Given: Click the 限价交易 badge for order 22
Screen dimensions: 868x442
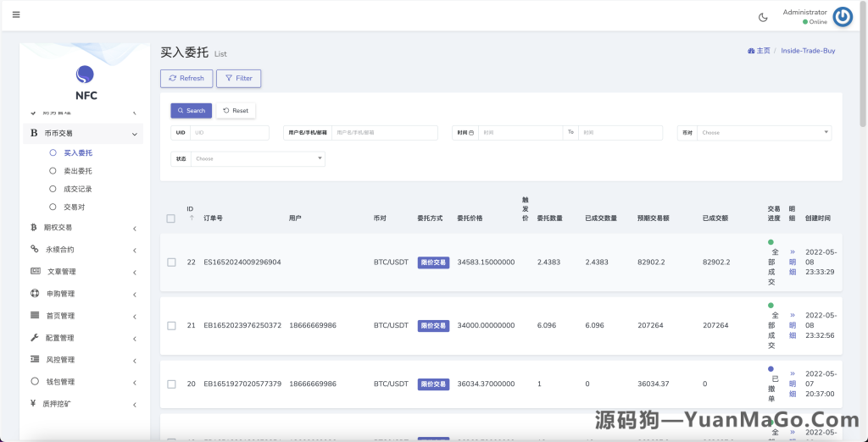Looking at the screenshot, I should click(x=433, y=262).
